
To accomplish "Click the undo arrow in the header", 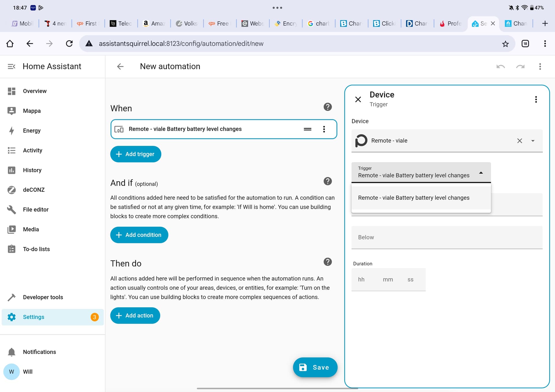I will tap(500, 67).
